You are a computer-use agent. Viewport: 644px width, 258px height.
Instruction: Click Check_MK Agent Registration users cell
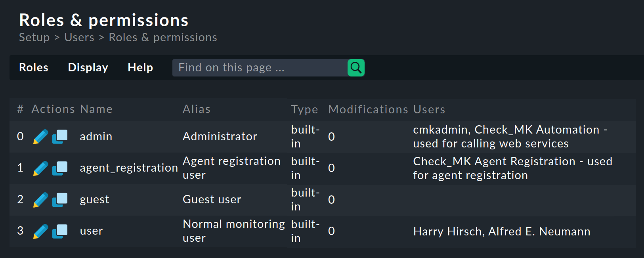click(513, 168)
